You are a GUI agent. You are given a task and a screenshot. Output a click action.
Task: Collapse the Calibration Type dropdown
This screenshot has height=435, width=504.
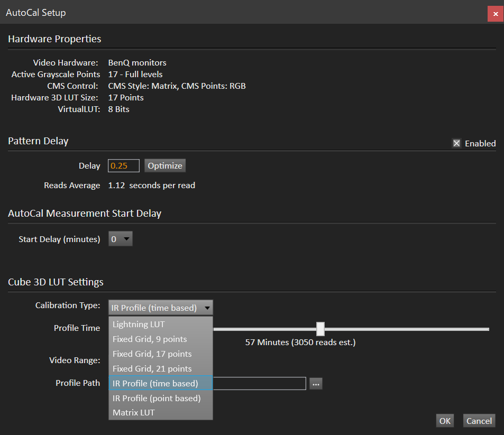[161, 308]
